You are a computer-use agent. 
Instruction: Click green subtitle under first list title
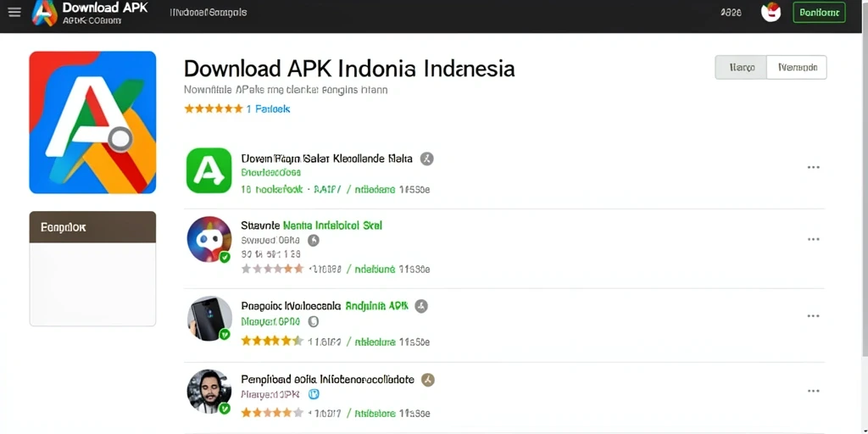[271, 173]
